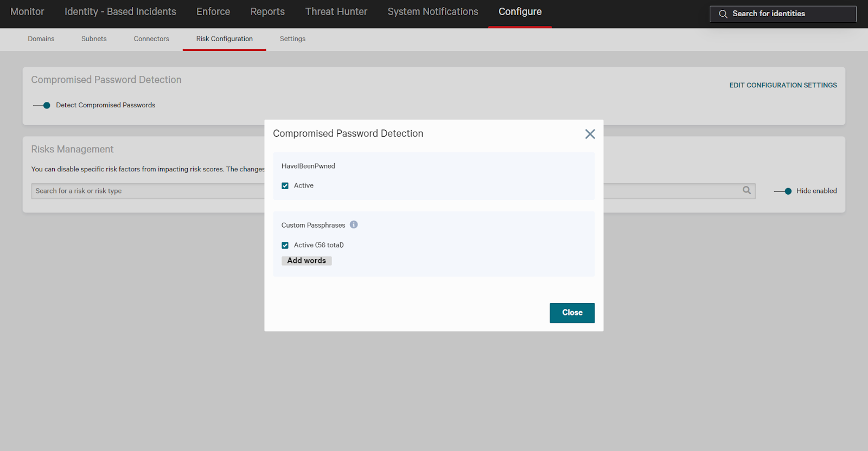Viewport: 868px width, 451px height.
Task: Switch to the Settings tab
Action: coord(292,39)
